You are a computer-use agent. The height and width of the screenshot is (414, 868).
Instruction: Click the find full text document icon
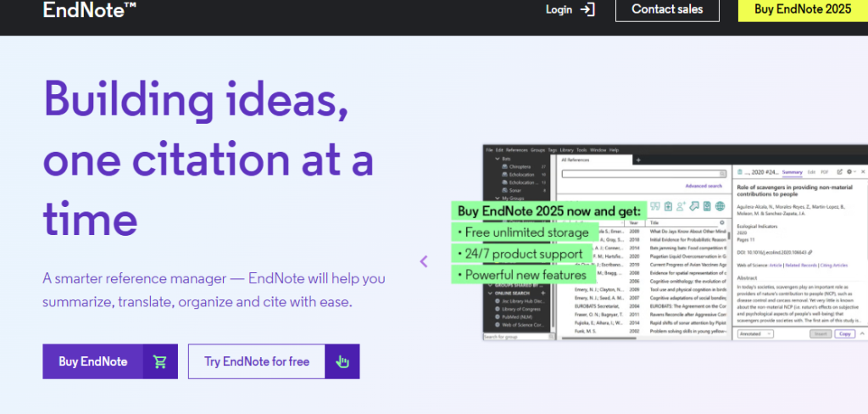pyautogui.click(x=707, y=206)
